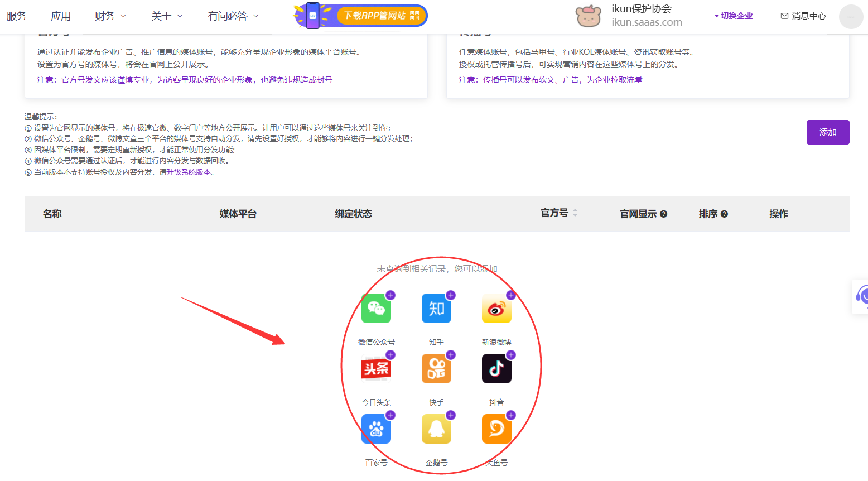Open the Baijiahao (百家号) icon
868x481 pixels.
point(376,429)
